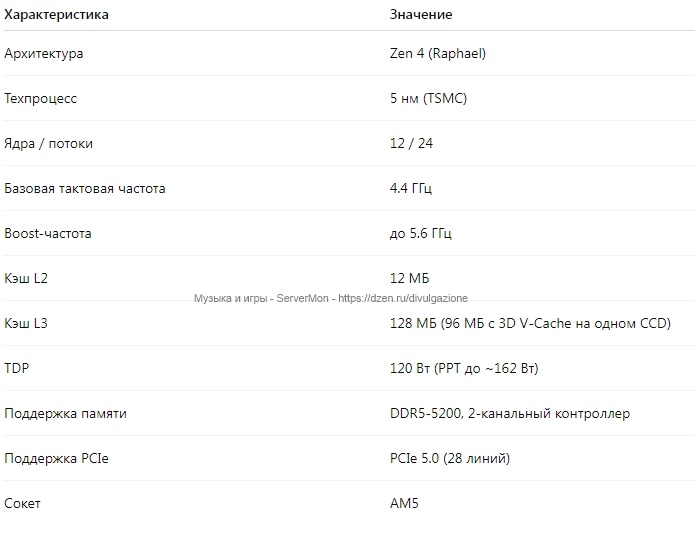Click the 12 МБ L2 cache value

(x=409, y=278)
